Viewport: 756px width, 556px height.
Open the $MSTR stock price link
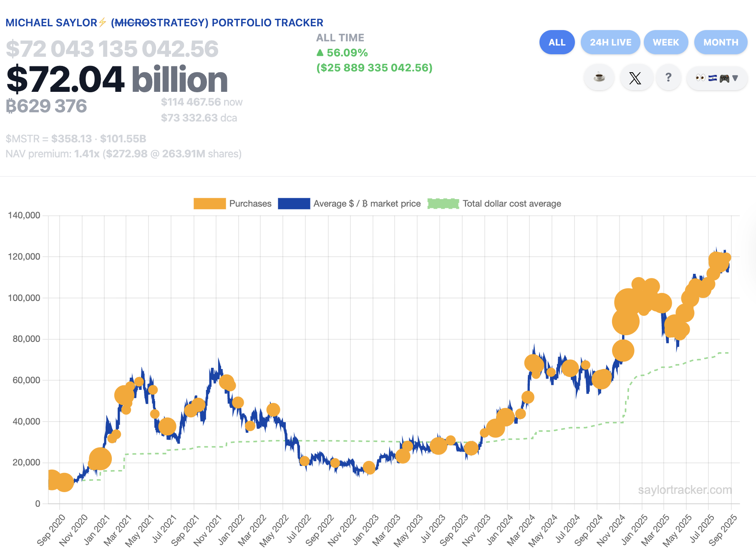click(71, 139)
